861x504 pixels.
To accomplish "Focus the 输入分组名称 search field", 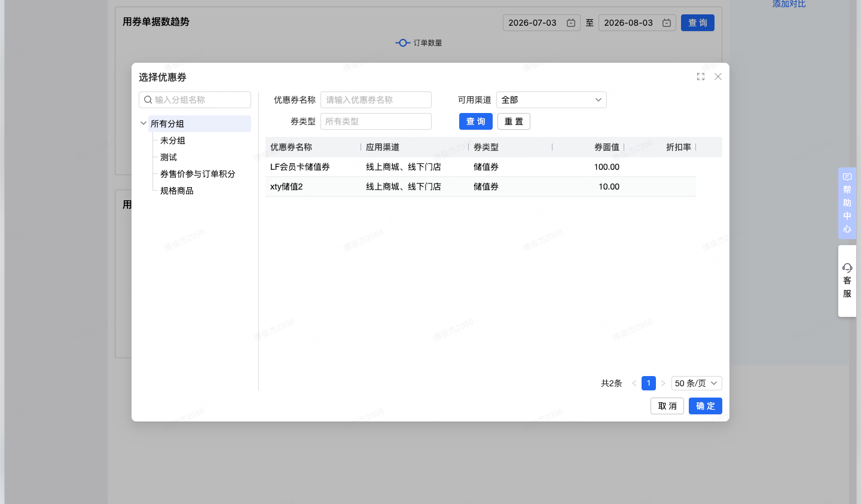I will pos(195,100).
